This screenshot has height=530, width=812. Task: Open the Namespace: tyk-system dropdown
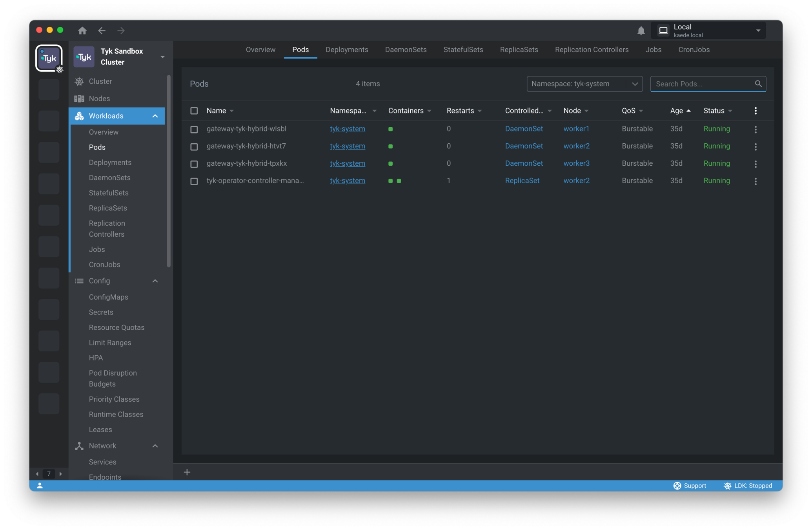[x=584, y=84]
